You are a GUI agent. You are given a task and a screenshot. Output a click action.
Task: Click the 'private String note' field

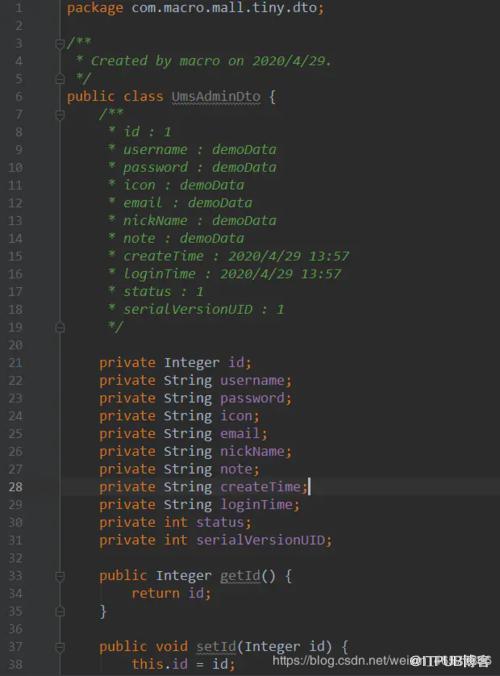pos(180,469)
